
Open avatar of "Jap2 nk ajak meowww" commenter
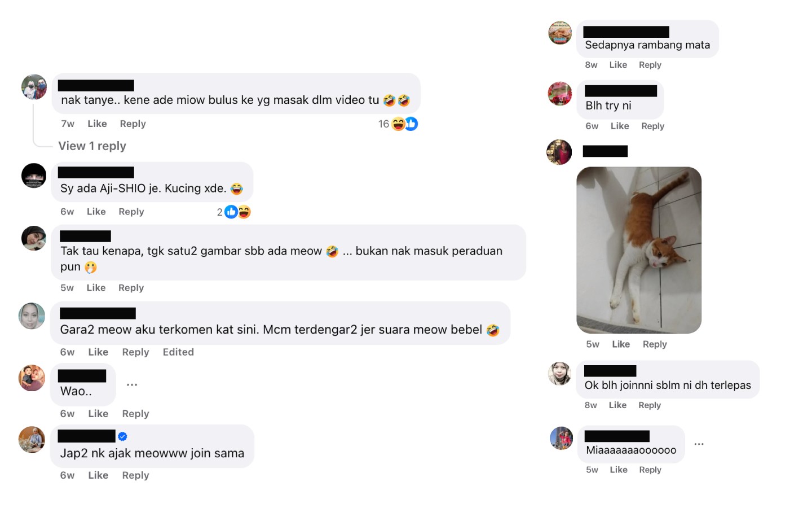click(32, 439)
